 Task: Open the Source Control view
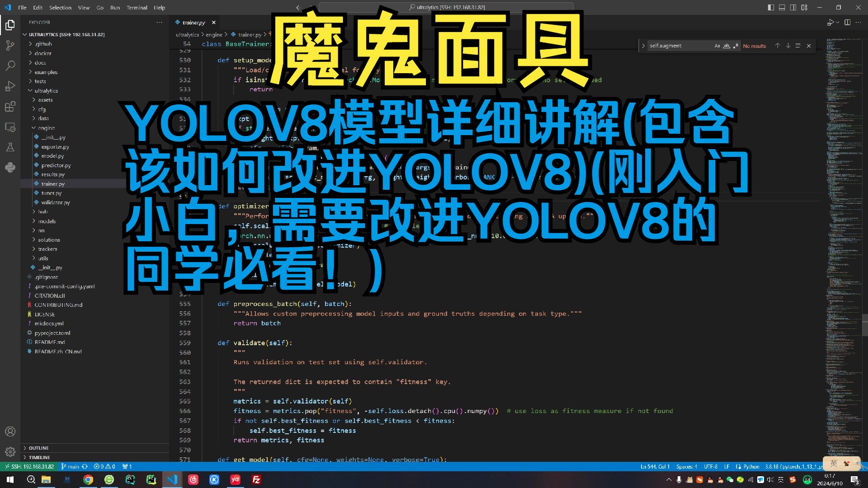(10, 45)
